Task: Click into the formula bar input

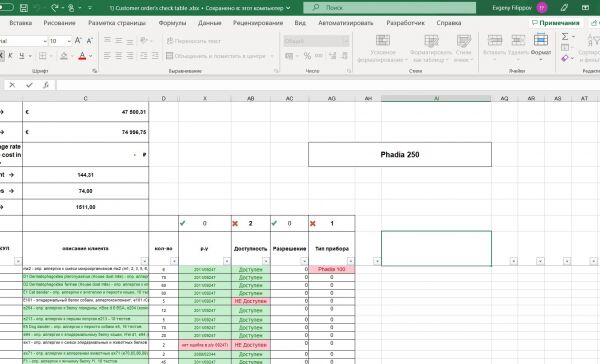Action: (328, 85)
